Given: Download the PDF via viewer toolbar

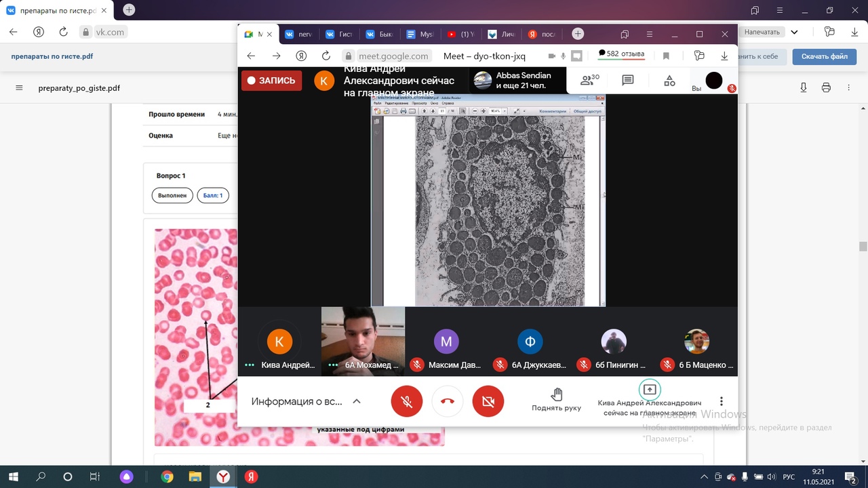Looking at the screenshot, I should tap(804, 88).
